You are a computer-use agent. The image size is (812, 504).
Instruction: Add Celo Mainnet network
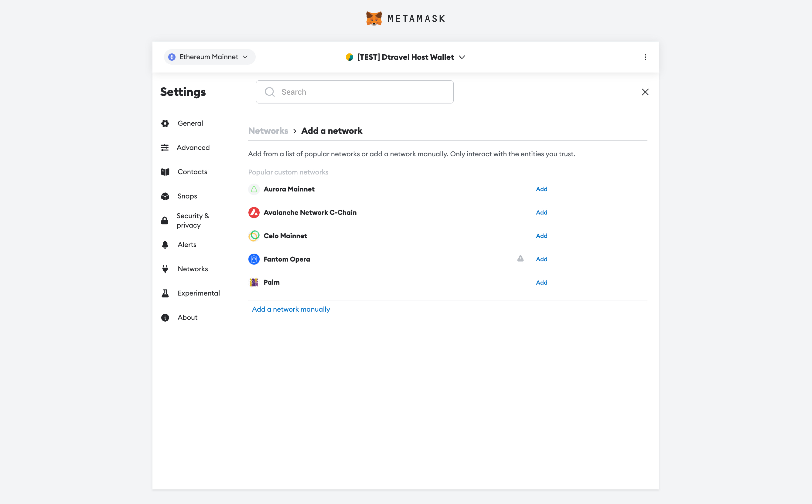click(x=541, y=236)
